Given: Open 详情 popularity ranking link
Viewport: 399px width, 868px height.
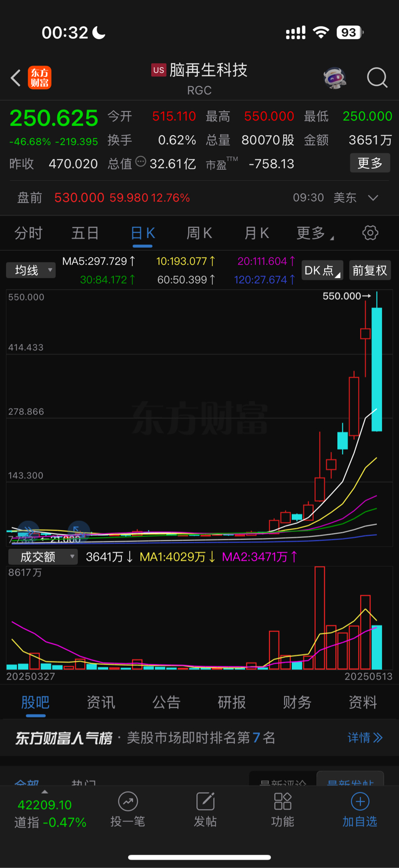Looking at the screenshot, I should (x=365, y=738).
